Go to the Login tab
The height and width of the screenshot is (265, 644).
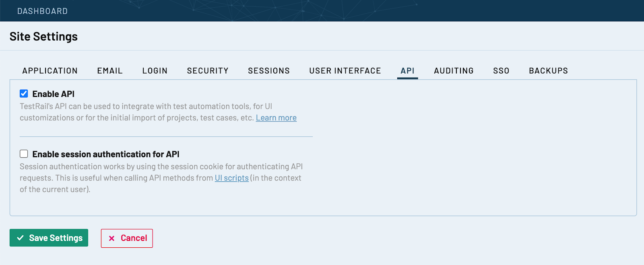[155, 71]
